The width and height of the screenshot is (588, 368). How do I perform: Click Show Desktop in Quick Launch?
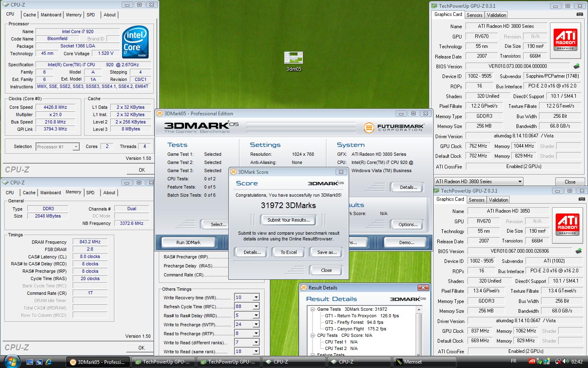pyautogui.click(x=29, y=362)
